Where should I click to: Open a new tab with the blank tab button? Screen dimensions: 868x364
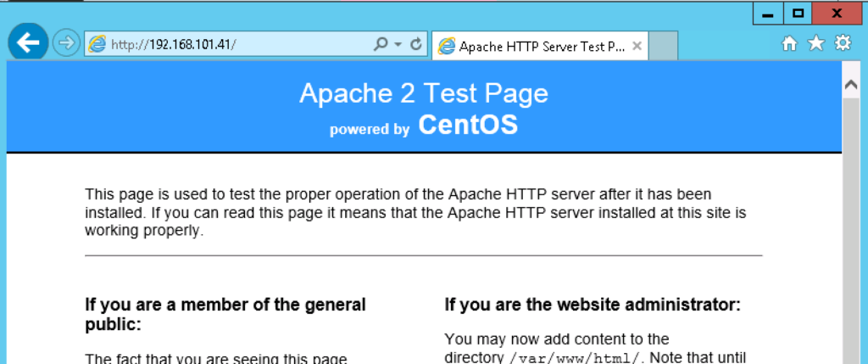(x=663, y=46)
